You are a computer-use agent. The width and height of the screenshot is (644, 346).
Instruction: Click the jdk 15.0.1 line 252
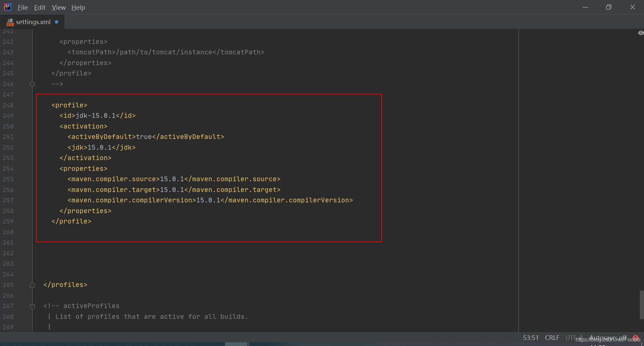[x=102, y=148]
